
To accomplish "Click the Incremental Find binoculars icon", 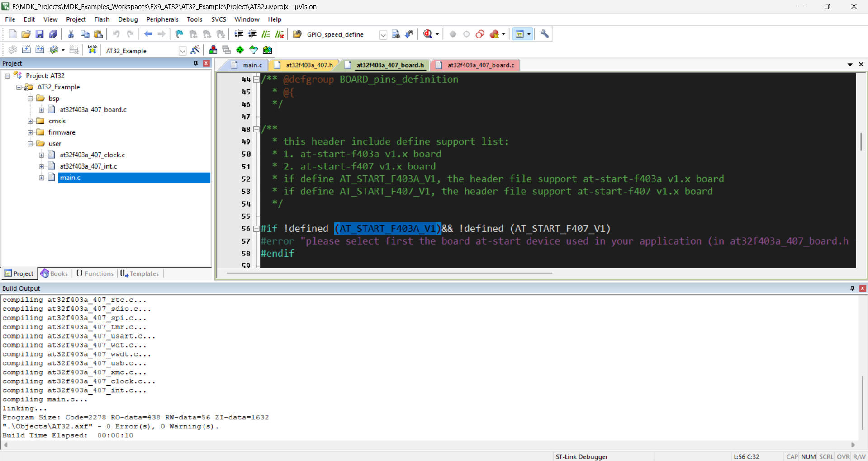I will [x=409, y=34].
